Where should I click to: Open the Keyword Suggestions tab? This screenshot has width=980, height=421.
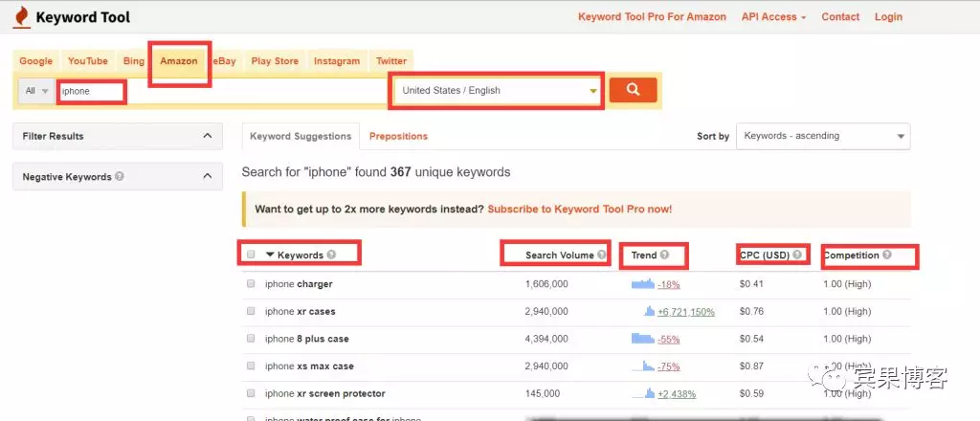tap(301, 136)
